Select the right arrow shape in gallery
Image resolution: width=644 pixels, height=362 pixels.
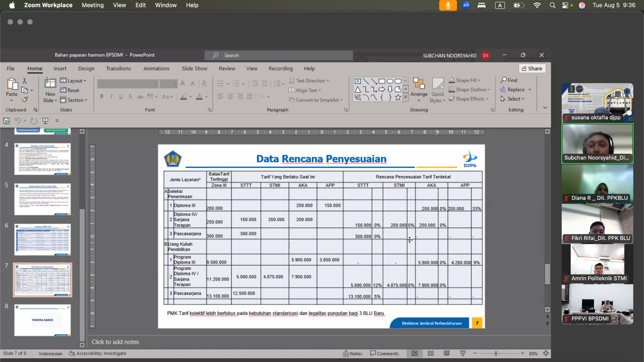tap(382, 89)
